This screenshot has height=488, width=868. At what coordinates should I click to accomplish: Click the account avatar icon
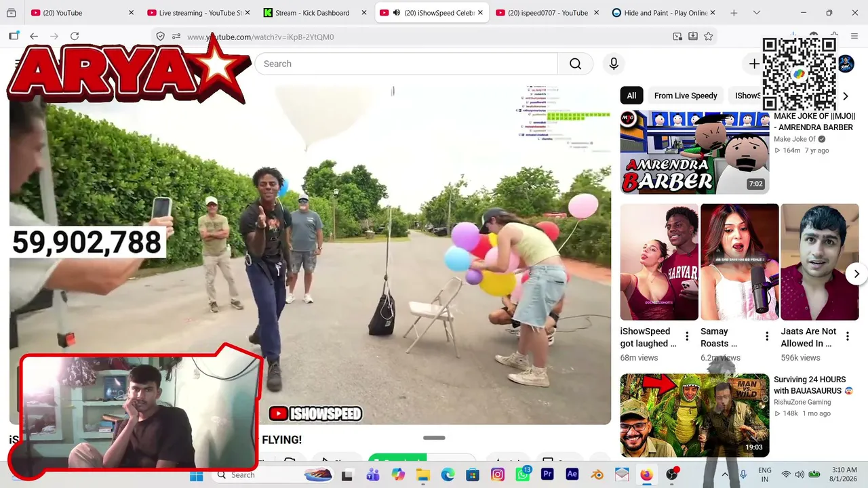[846, 64]
